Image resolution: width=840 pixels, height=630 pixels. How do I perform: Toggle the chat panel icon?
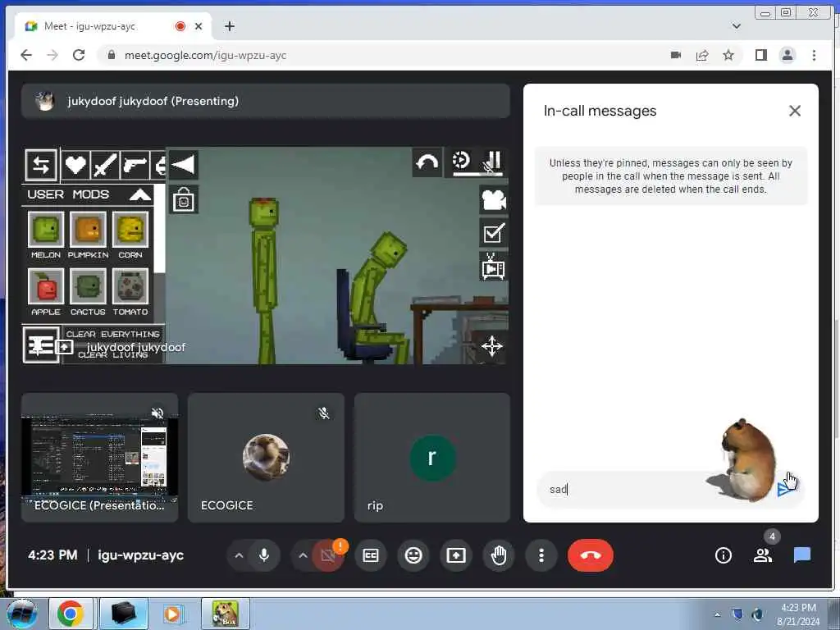[801, 555]
